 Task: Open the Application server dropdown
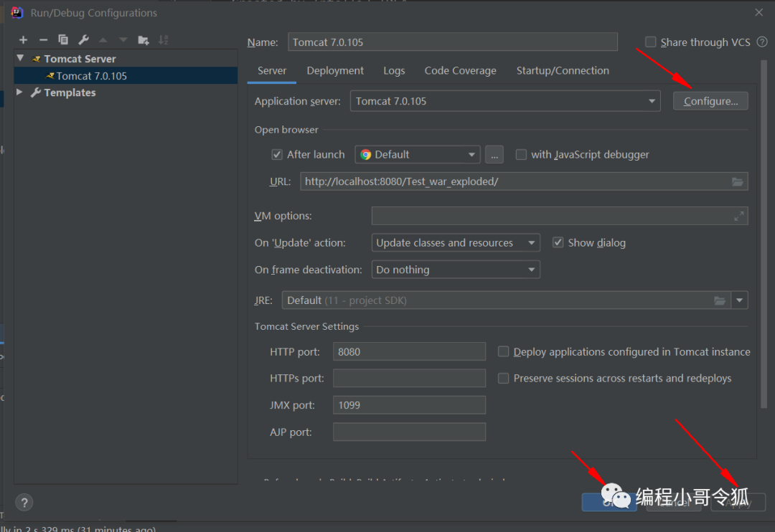point(505,101)
